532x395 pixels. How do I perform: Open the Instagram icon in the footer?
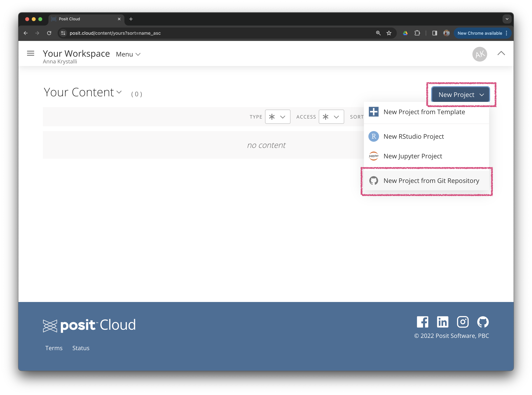point(462,322)
